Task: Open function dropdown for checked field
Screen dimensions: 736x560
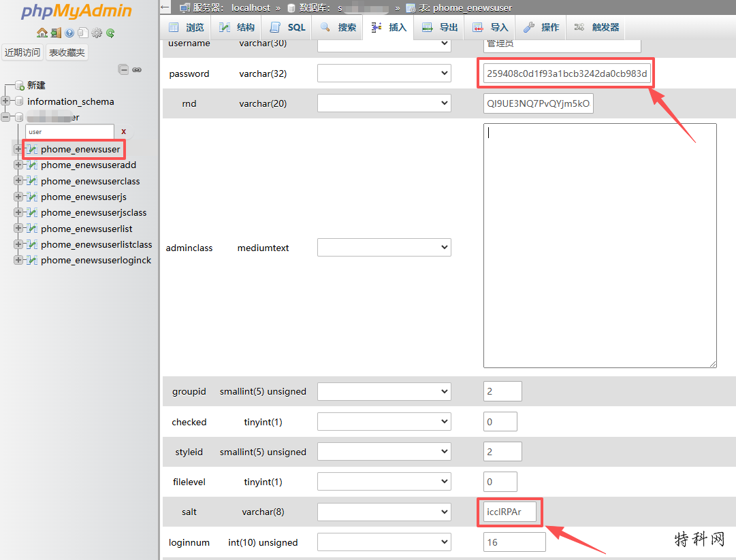Action: [384, 422]
